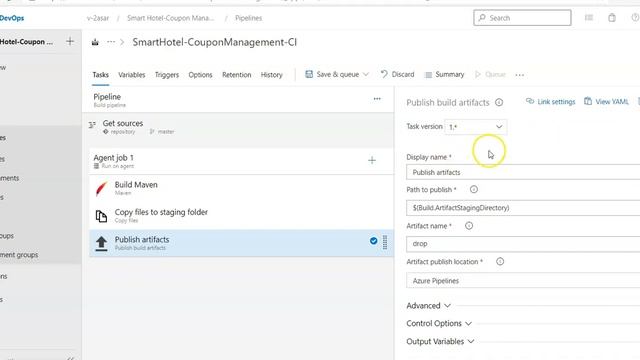Click the Save disk icon

pos(309,74)
